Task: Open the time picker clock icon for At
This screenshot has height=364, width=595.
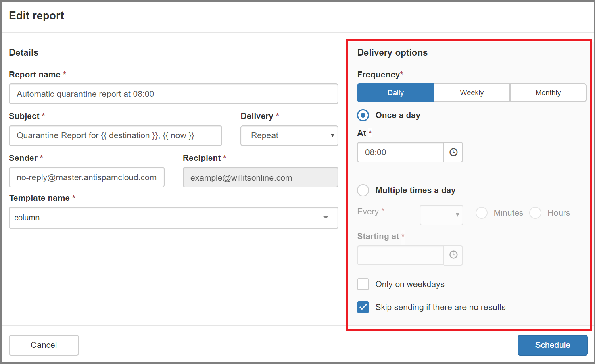Action: pos(453,152)
